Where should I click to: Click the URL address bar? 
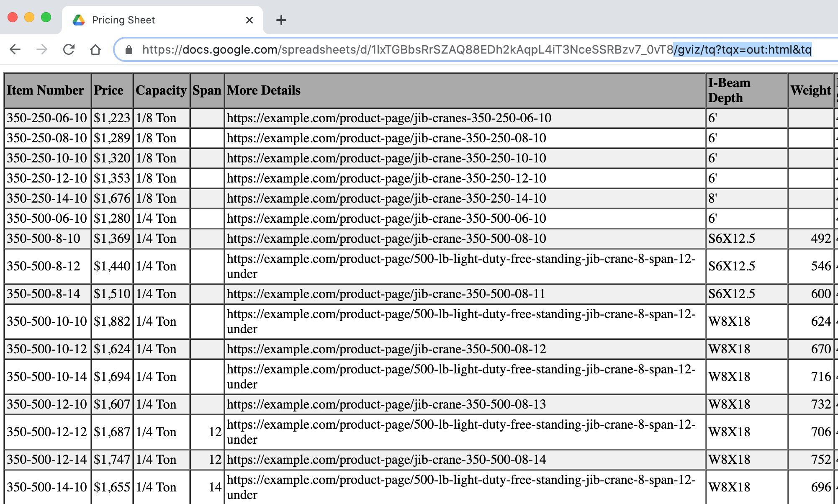(x=419, y=50)
